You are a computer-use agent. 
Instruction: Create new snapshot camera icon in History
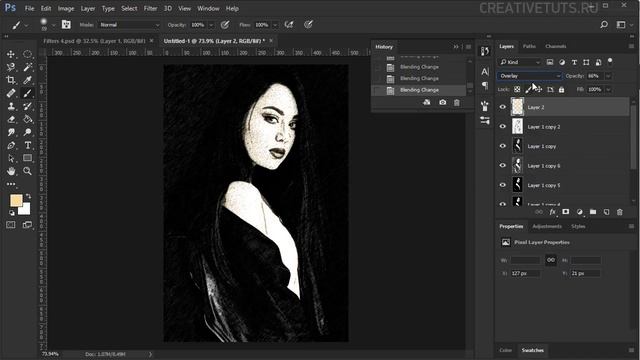click(x=442, y=102)
